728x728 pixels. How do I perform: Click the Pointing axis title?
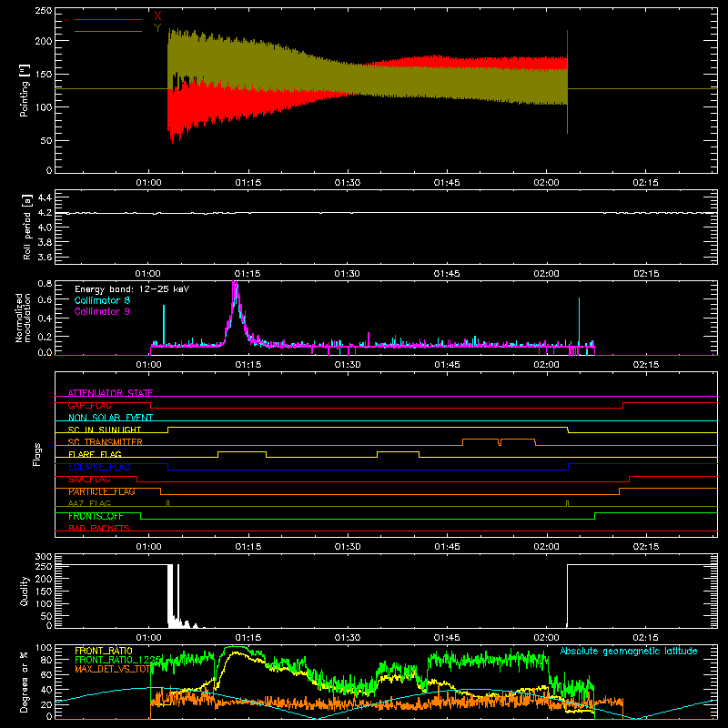(25, 91)
